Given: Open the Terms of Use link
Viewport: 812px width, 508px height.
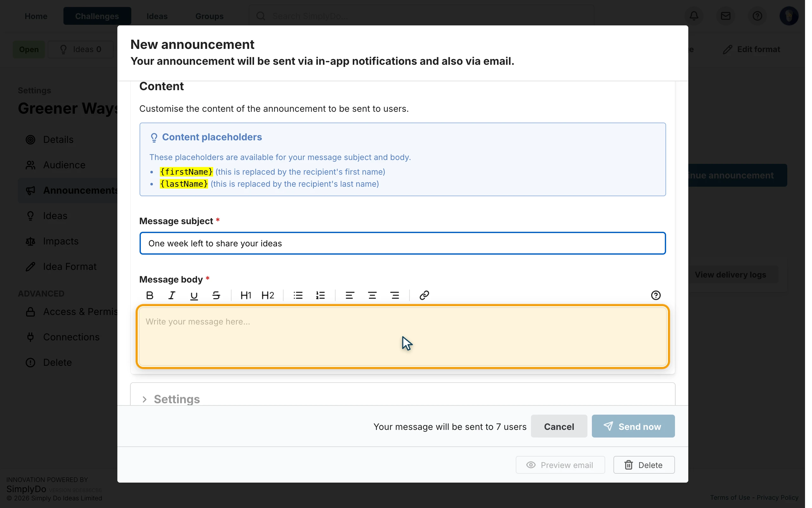Looking at the screenshot, I should point(730,498).
